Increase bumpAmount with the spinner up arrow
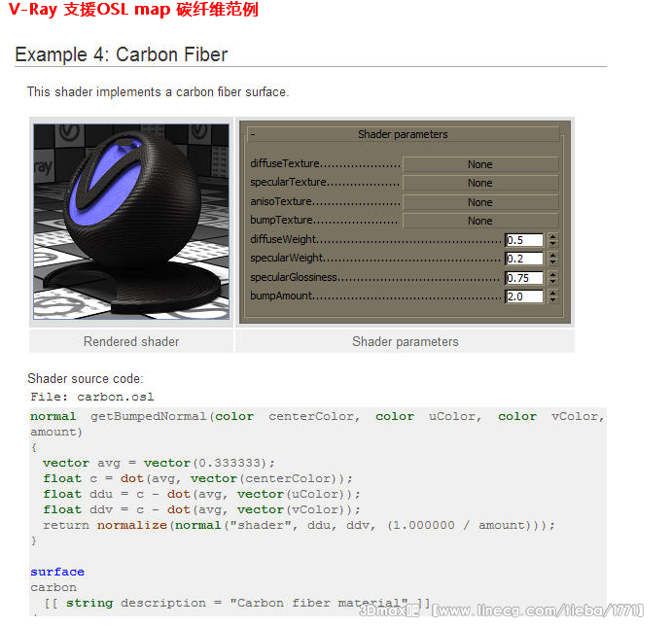 pyautogui.click(x=552, y=293)
